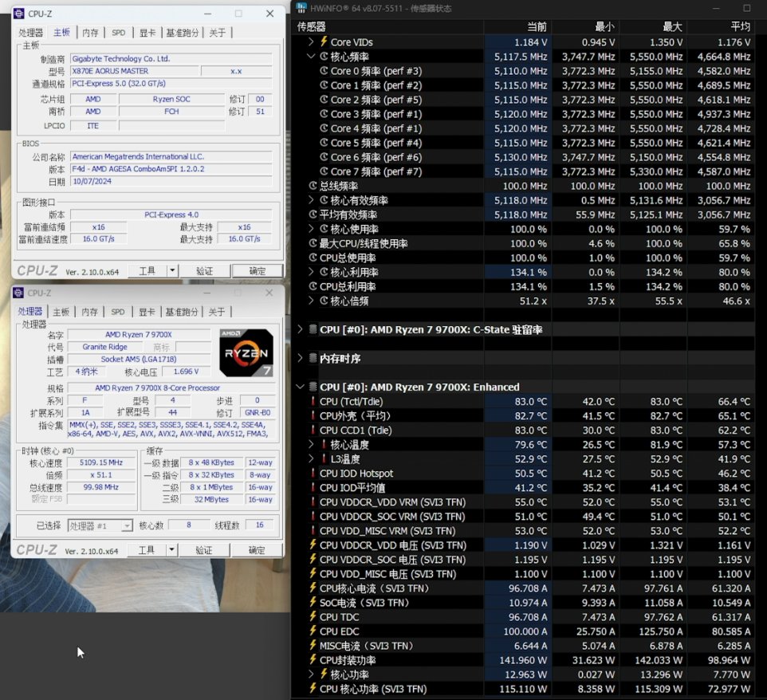Click lightning icon beside CPU封装功率
The image size is (767, 700).
coord(313,660)
